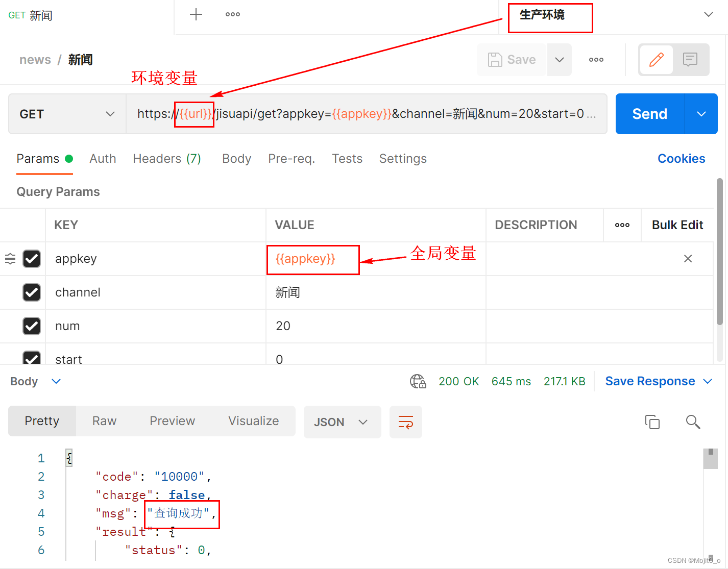The image size is (728, 569).
Task: Click the channel key cell
Action: point(156,292)
